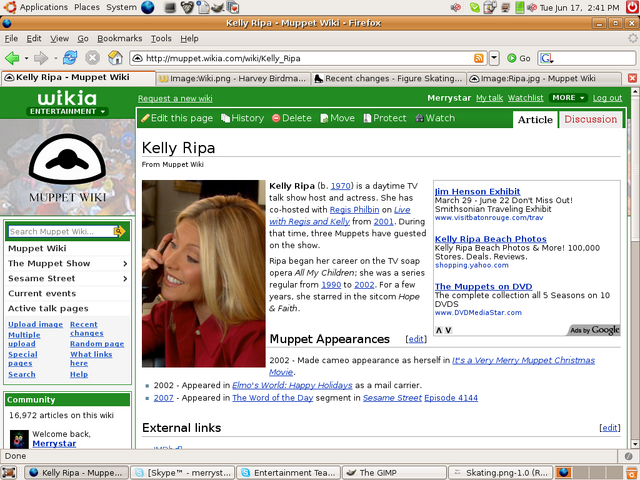Click the Watch page icon
Screen dimensions: 640x480
click(x=420, y=118)
